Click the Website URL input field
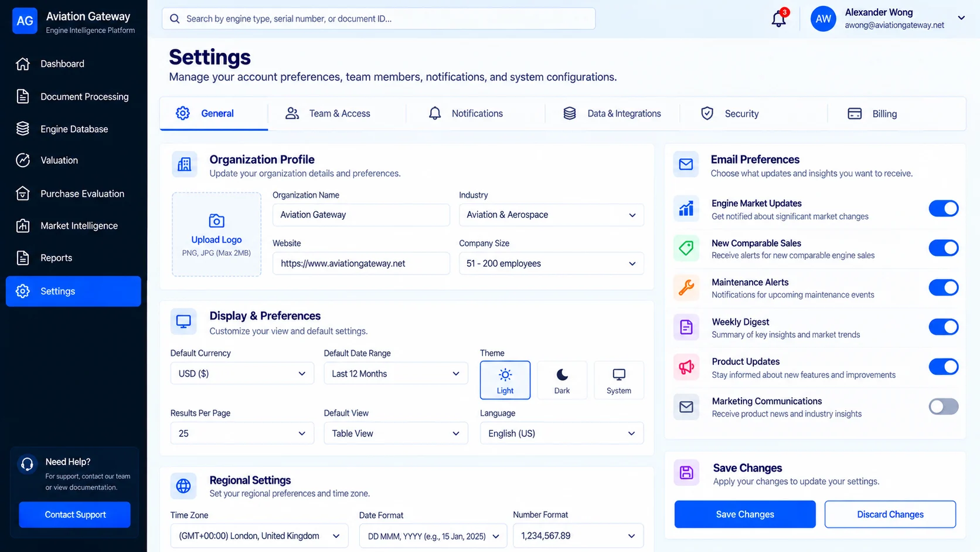 coord(361,263)
